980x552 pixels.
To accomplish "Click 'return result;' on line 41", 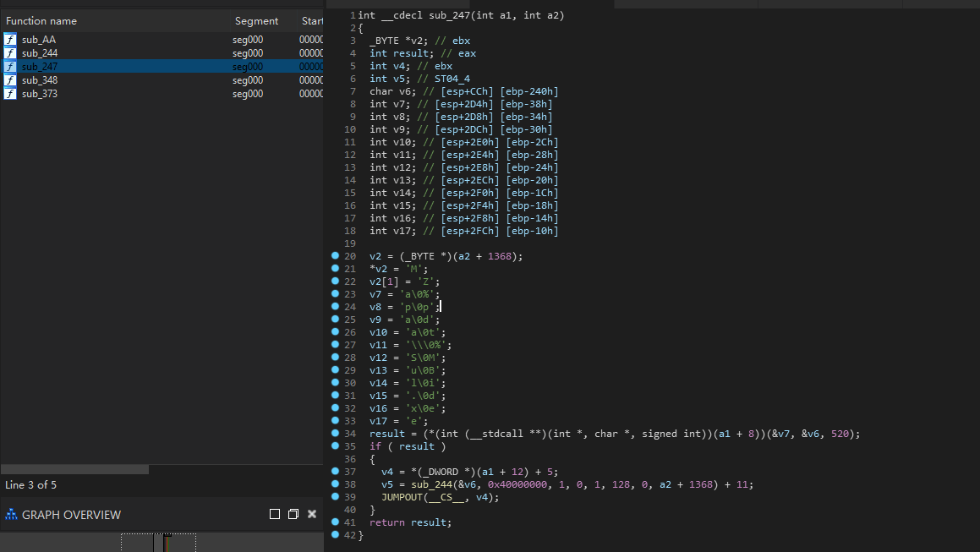I will (x=410, y=522).
